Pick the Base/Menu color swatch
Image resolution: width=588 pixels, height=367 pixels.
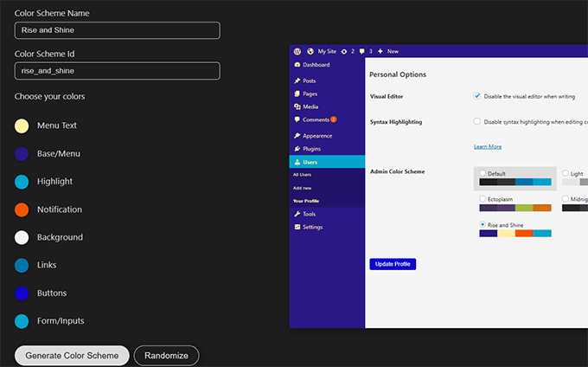(x=22, y=154)
